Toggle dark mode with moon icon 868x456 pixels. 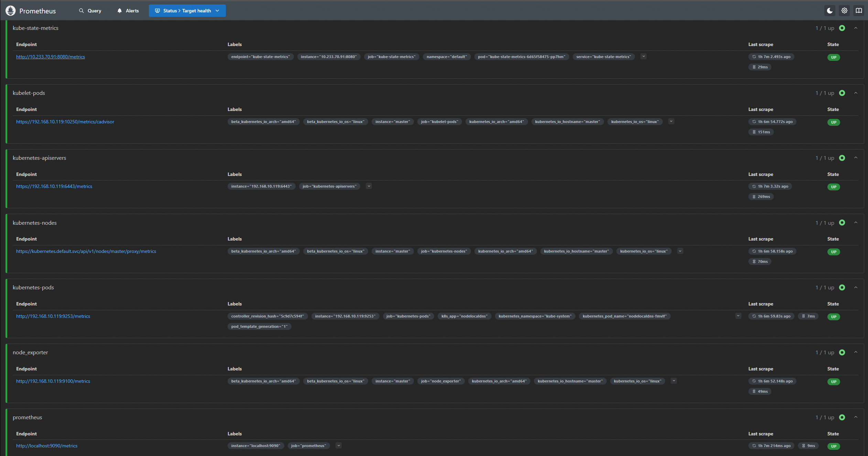coord(829,11)
